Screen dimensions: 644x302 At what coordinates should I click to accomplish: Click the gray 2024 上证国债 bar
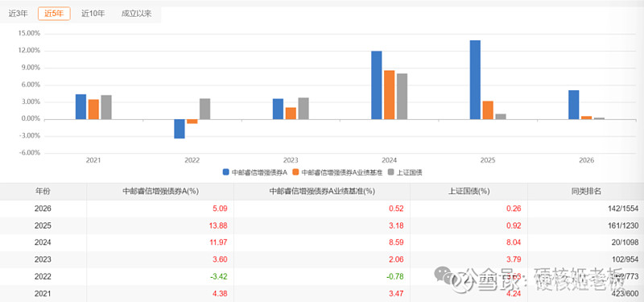(x=402, y=97)
